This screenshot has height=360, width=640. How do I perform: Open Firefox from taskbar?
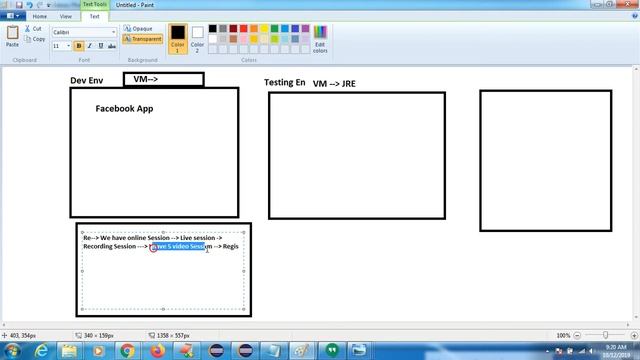pos(158,351)
